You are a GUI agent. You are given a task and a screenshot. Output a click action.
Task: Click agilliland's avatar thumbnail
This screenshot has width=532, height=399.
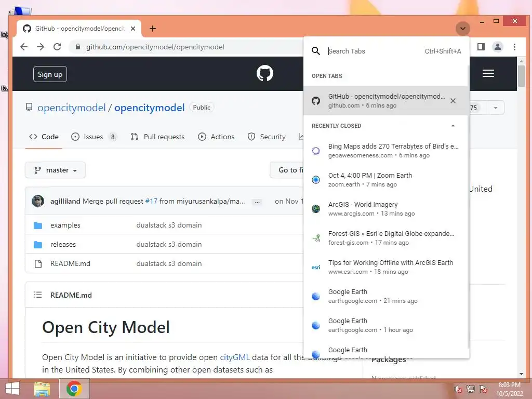click(37, 201)
